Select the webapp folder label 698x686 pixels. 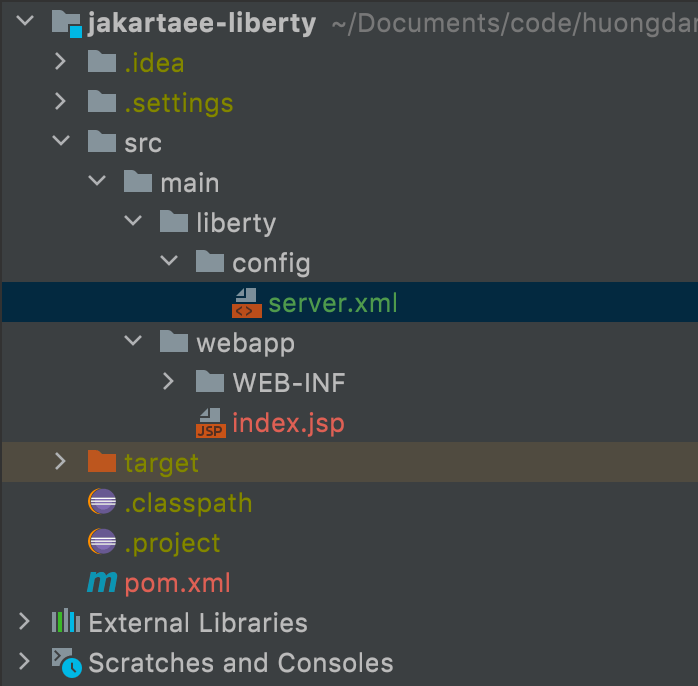pyautogui.click(x=243, y=342)
